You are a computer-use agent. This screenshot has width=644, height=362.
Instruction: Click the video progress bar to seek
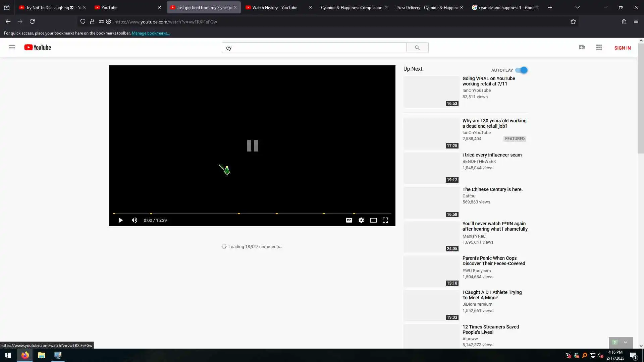201,214
